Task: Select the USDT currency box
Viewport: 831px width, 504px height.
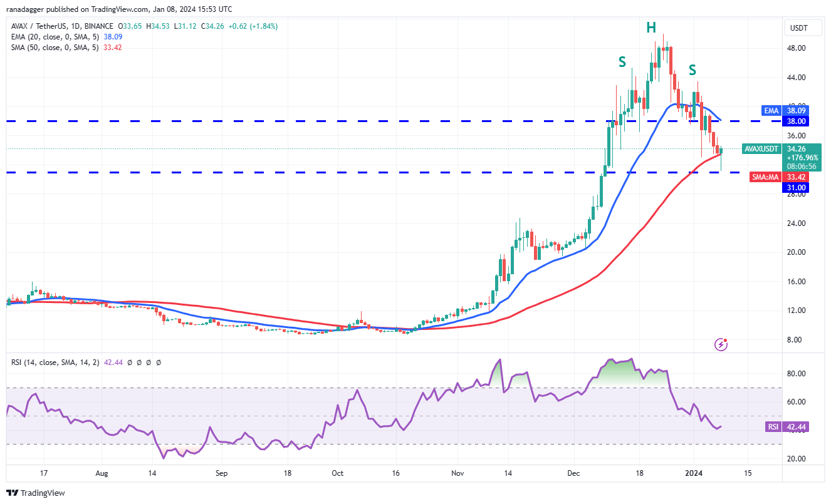Action: pos(800,28)
